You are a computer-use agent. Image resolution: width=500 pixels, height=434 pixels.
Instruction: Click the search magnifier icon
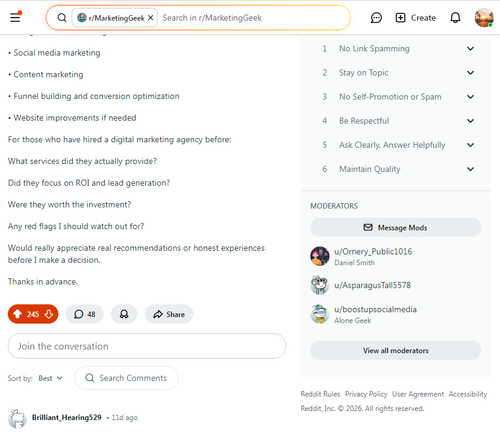pos(62,18)
